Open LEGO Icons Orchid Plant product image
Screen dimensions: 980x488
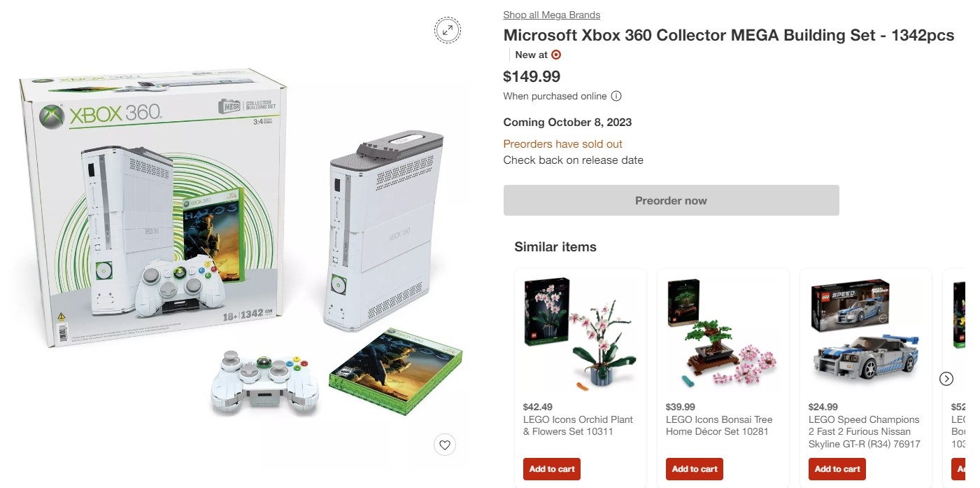[580, 333]
